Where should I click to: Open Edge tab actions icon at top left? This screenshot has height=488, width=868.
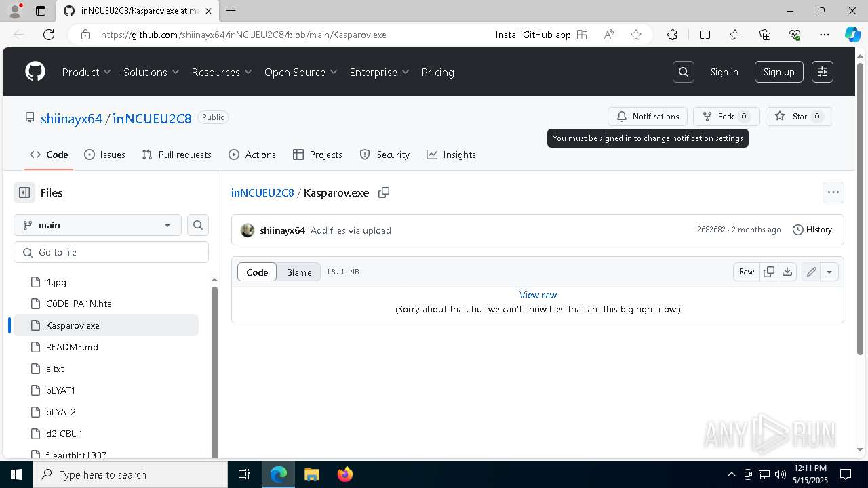pos(41,11)
